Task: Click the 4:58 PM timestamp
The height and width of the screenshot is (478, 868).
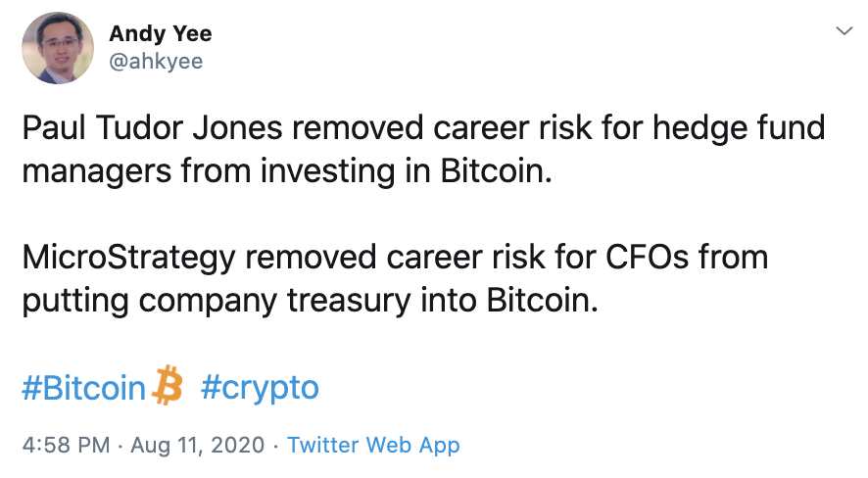Action: pyautogui.click(x=66, y=446)
